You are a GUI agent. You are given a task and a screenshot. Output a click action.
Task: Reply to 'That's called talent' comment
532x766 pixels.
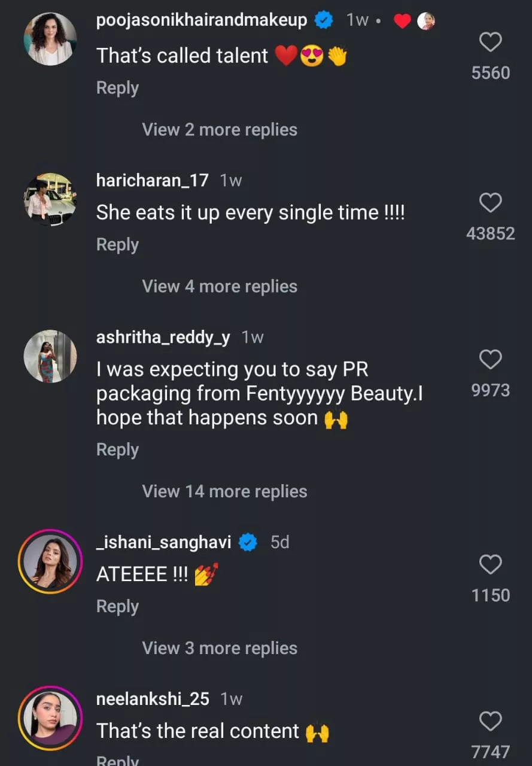click(x=117, y=88)
